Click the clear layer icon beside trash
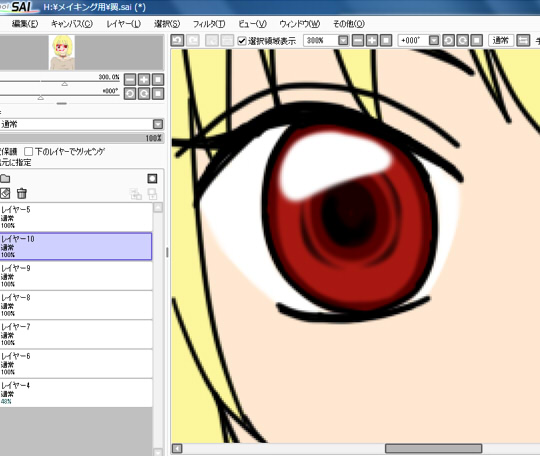 point(5,193)
